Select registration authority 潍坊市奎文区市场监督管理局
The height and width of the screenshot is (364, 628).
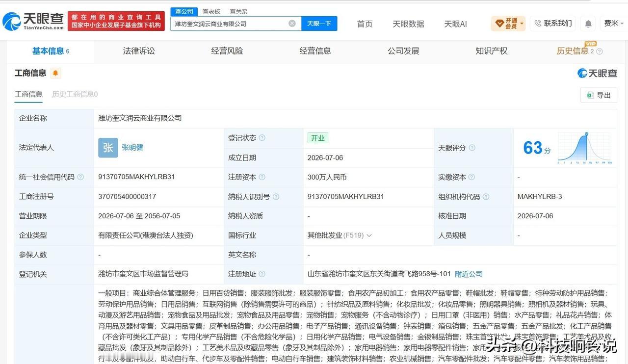tap(143, 274)
